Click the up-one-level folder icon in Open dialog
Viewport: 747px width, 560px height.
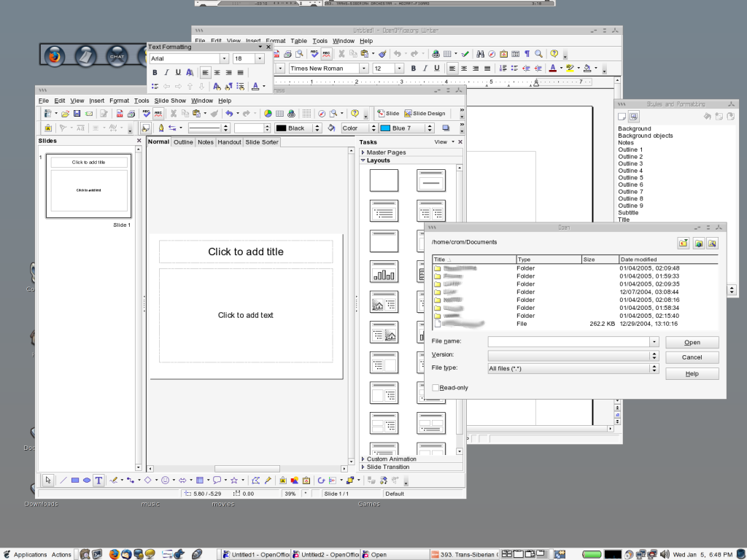[683, 244]
